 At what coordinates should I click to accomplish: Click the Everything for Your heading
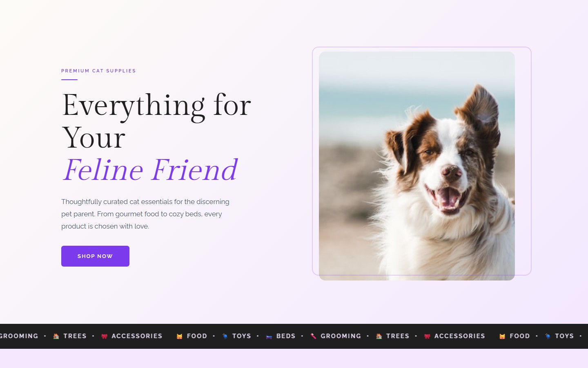156,121
